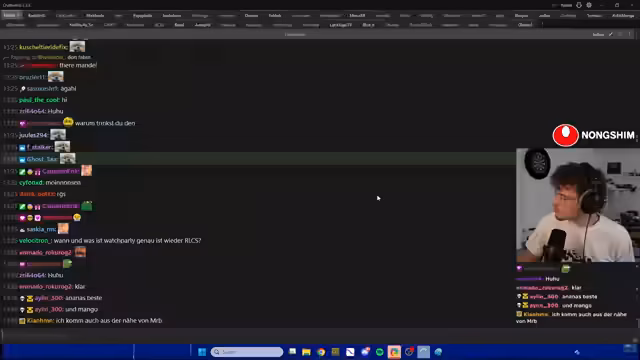Screen dimensions: 640x360
Task: Switch to the Papaplatte channel tab
Action: point(142,16)
